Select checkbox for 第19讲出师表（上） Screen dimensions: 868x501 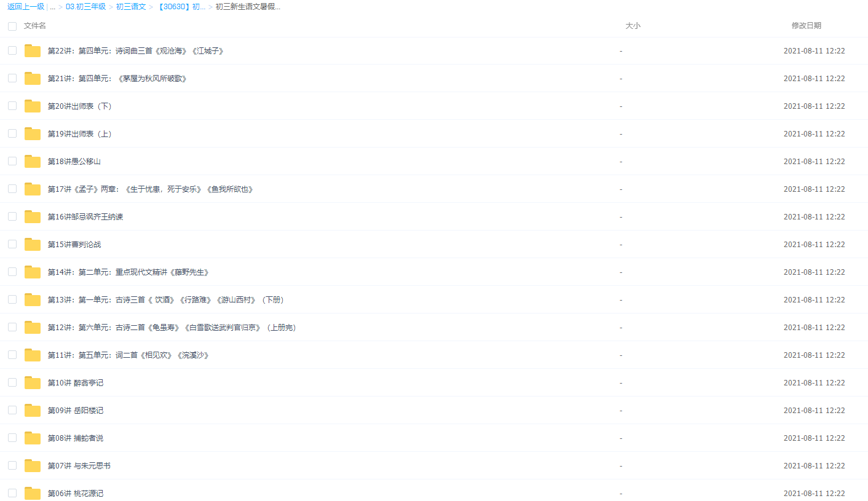(12, 133)
